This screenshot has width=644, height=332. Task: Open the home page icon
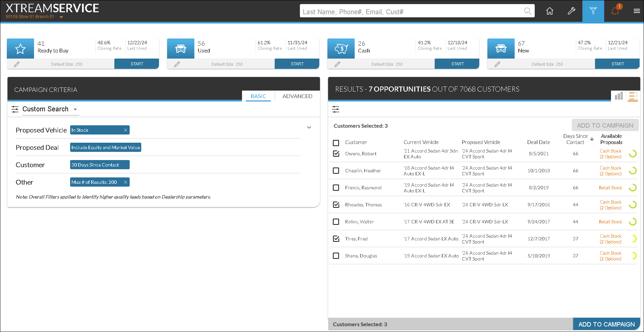coord(549,11)
